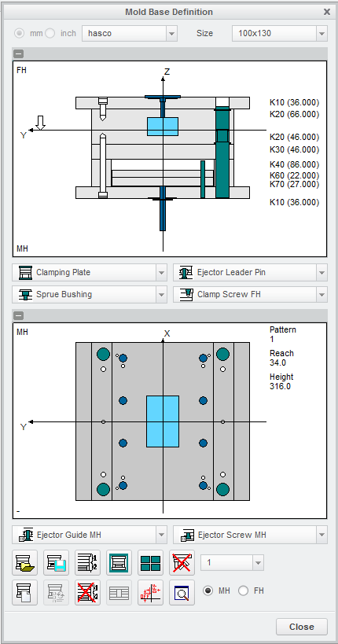Click the save mold base icon

[x=57, y=563]
